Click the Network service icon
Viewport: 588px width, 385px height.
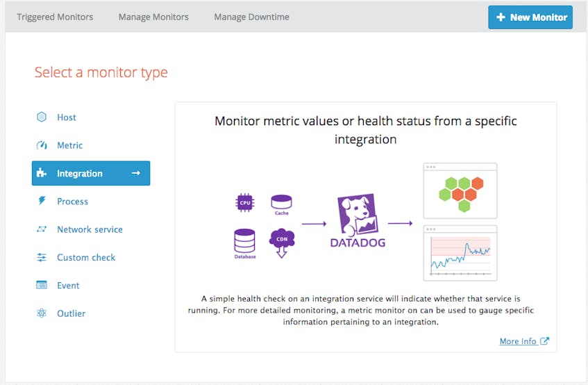(42, 229)
